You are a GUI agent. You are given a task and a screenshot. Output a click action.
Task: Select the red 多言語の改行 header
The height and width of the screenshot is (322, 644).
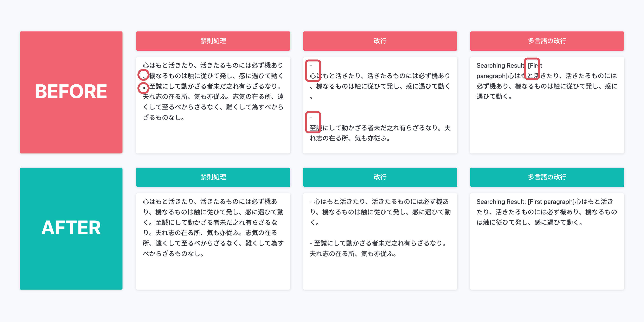[547, 41]
